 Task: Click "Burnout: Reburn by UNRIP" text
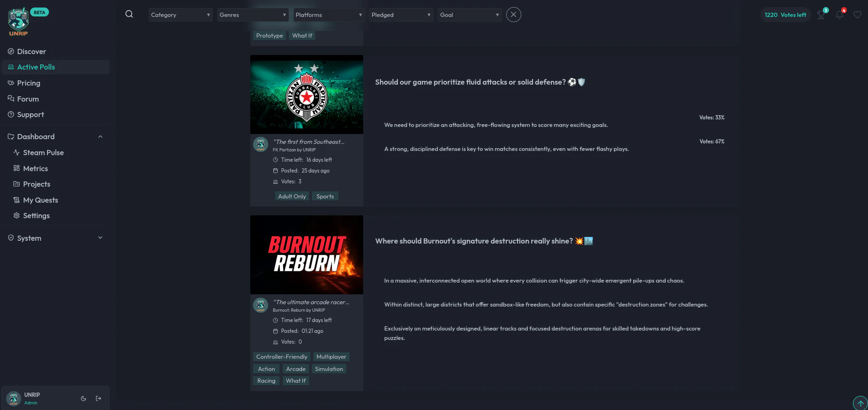pyautogui.click(x=299, y=310)
